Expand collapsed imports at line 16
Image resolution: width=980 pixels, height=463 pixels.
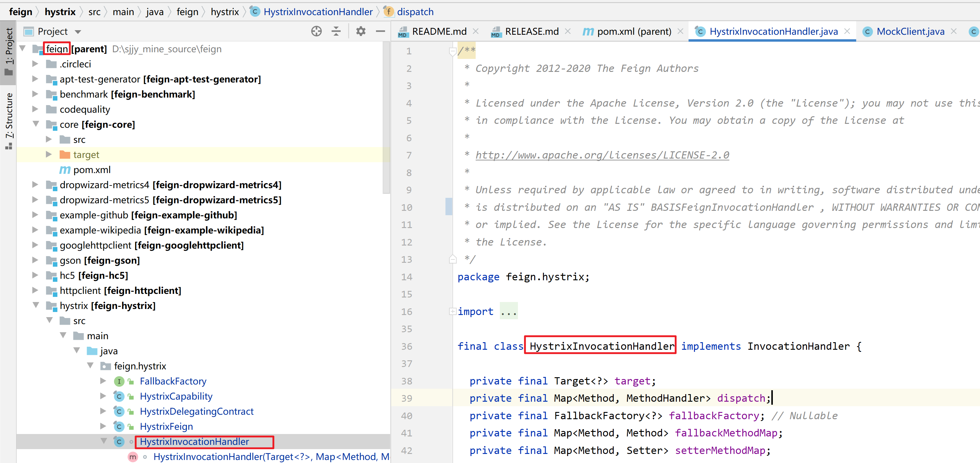pos(452,312)
